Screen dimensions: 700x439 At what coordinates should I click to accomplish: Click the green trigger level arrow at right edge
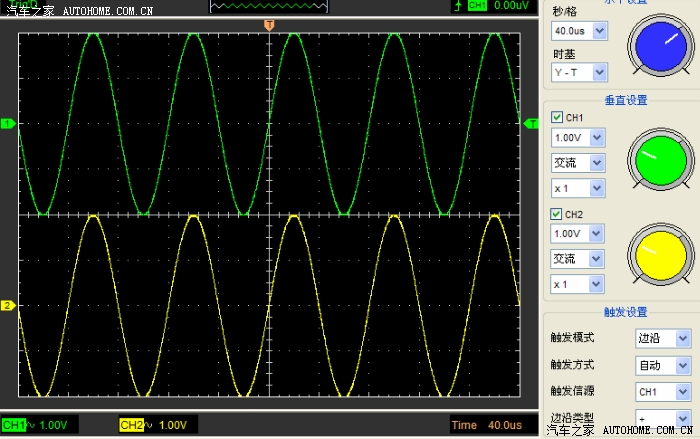(531, 124)
